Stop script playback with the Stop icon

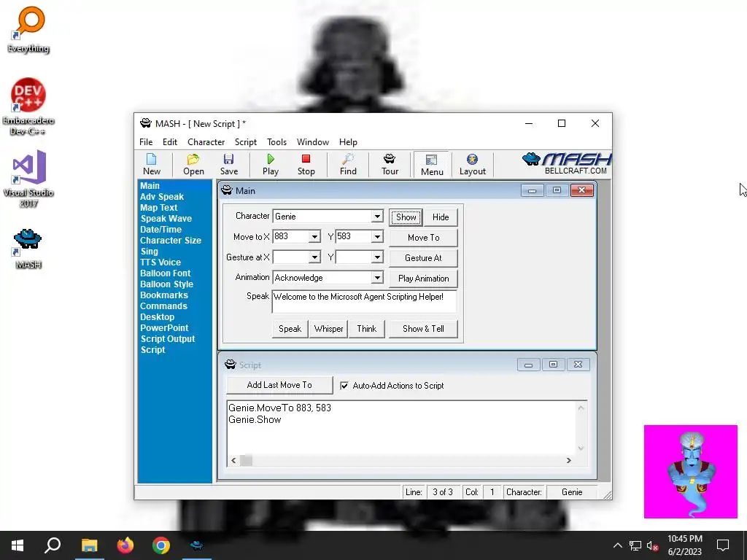click(306, 164)
